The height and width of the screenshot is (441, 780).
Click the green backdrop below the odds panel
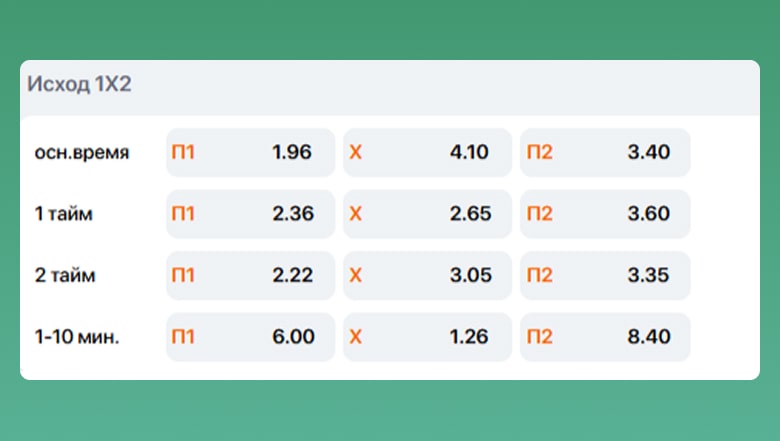click(390, 412)
